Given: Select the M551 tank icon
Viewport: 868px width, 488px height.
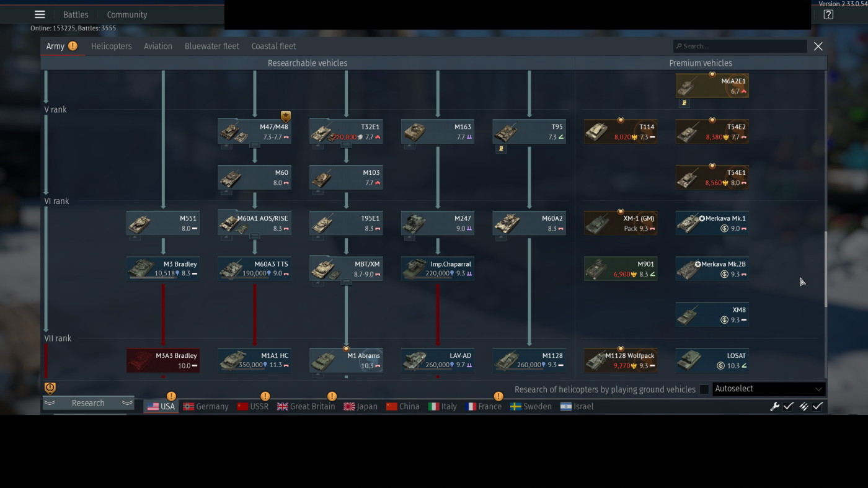Looking at the screenshot, I should pyautogui.click(x=139, y=224).
